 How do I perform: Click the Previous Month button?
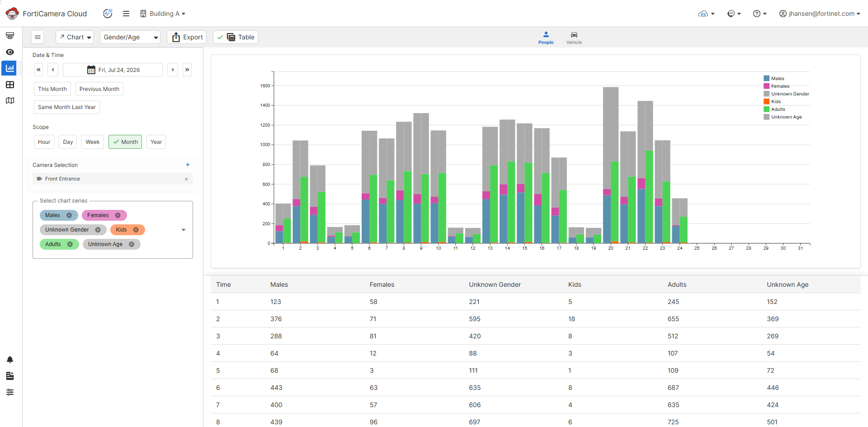99,89
